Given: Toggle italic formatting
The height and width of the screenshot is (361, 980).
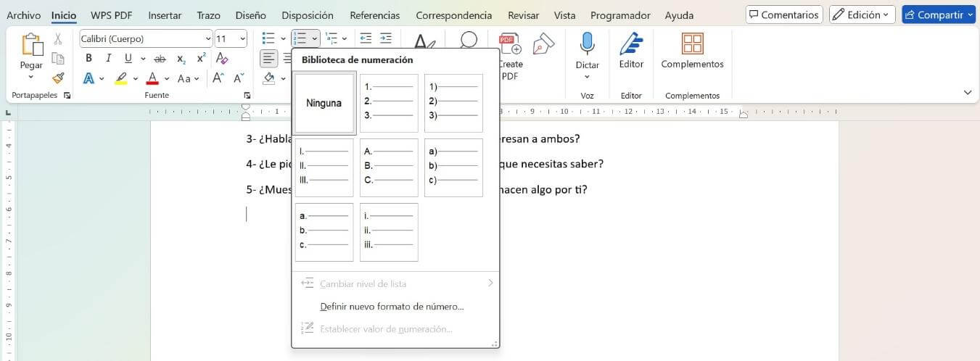Looking at the screenshot, I should click(108, 59).
